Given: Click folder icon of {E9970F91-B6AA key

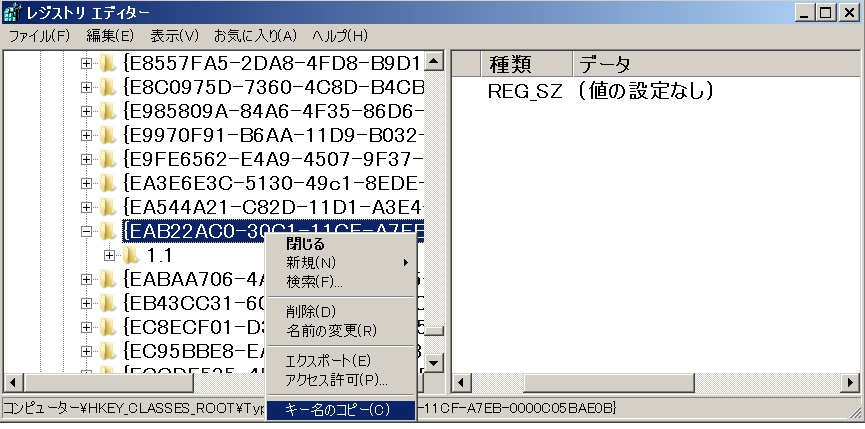Looking at the screenshot, I should pyautogui.click(x=108, y=135).
